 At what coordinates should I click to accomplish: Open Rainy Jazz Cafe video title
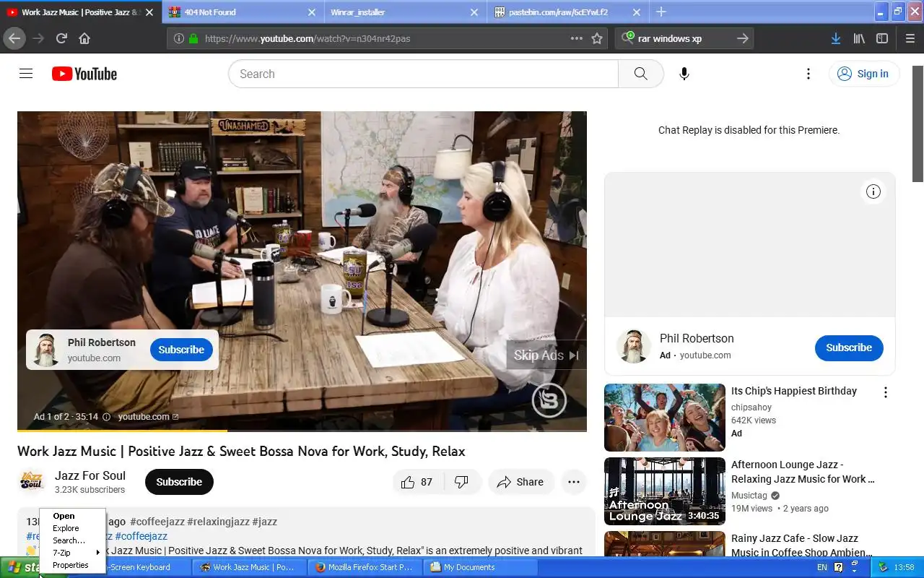pos(801,545)
